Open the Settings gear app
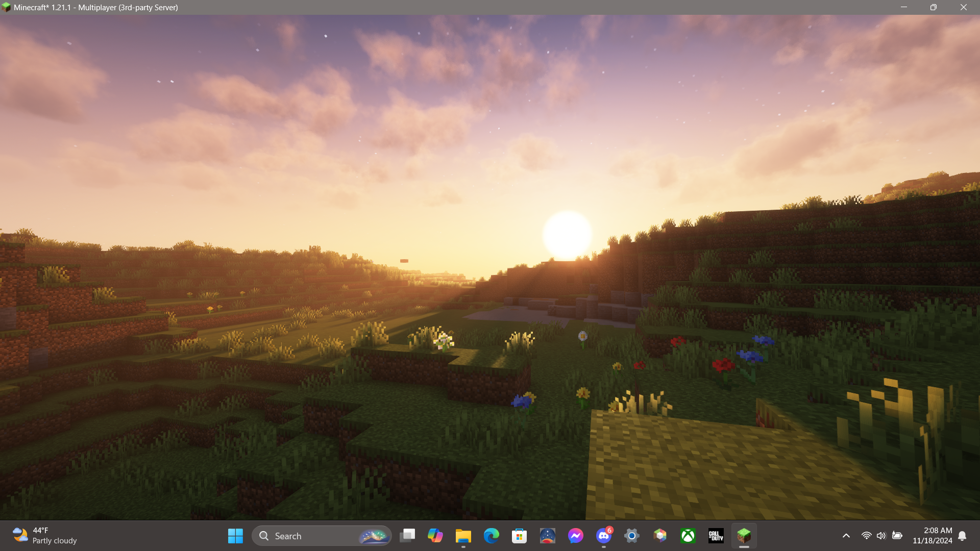980x551 pixels. tap(632, 536)
